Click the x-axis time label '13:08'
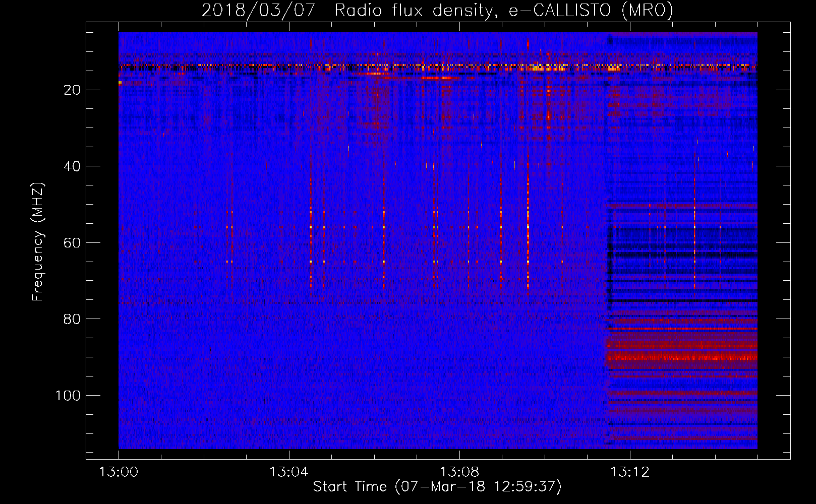Image resolution: width=816 pixels, height=504 pixels. tap(459, 472)
